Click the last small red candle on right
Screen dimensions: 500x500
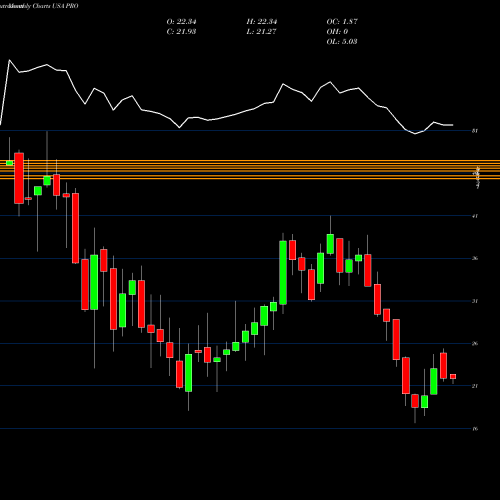pyautogui.click(x=453, y=377)
